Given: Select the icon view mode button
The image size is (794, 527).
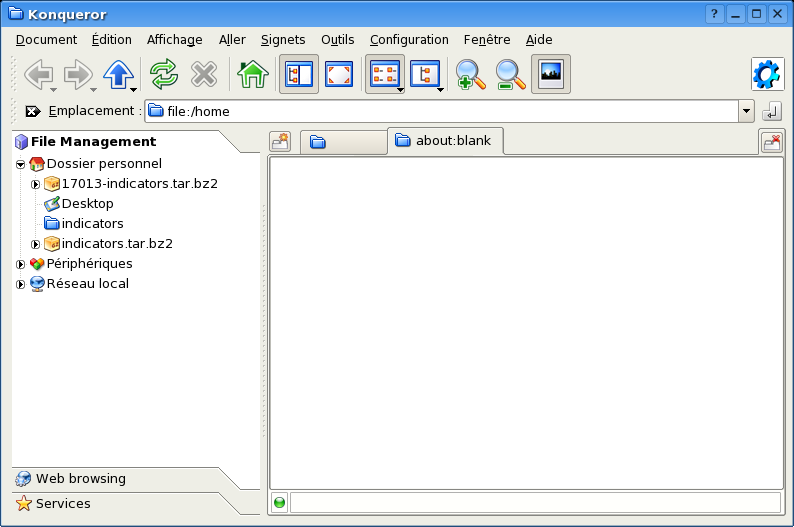Looking at the screenshot, I should coord(384,74).
